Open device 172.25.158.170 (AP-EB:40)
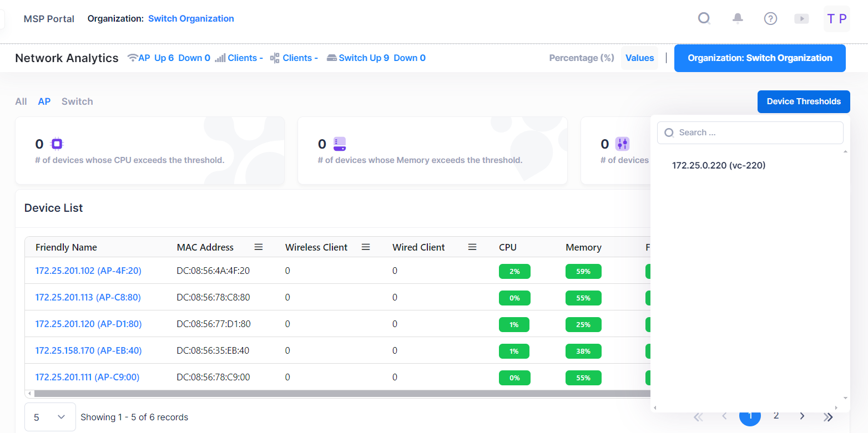The height and width of the screenshot is (433, 868). [89, 350]
